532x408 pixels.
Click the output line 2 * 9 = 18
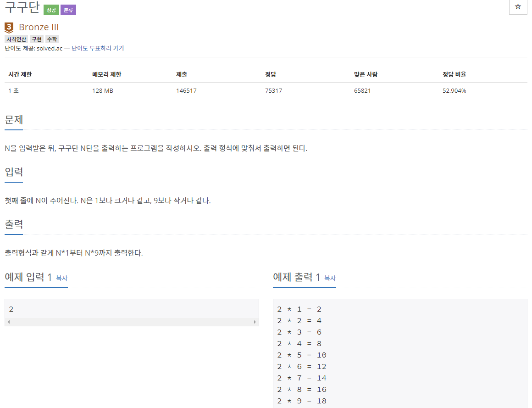302,401
